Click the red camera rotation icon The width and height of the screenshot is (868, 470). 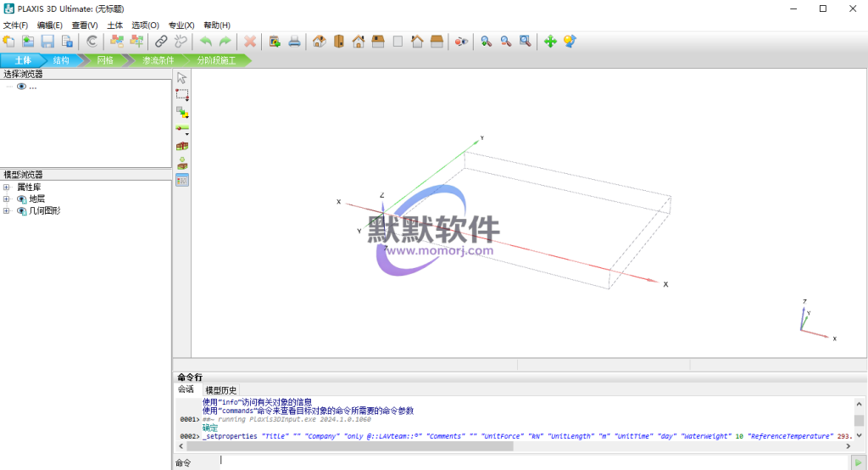pyautogui.click(x=461, y=41)
